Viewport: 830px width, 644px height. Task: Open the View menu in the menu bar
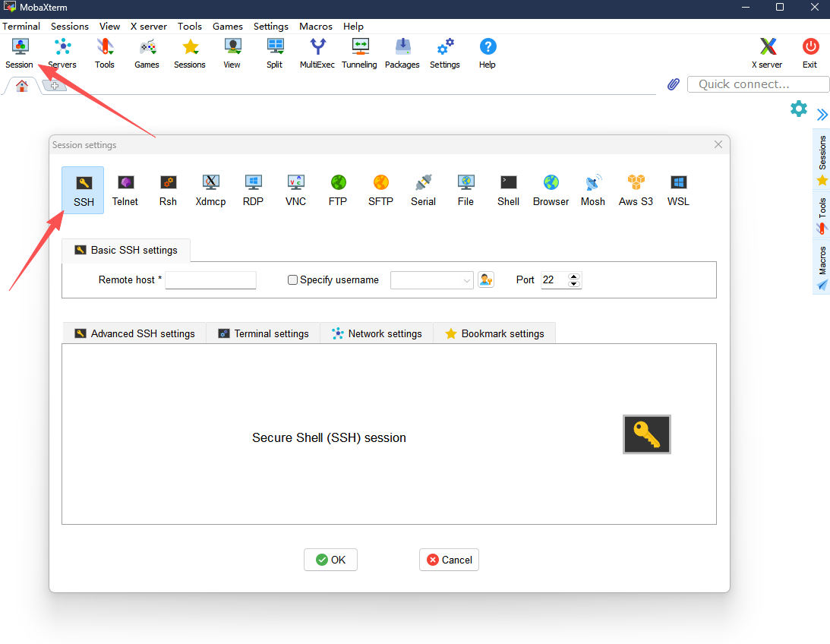click(109, 27)
